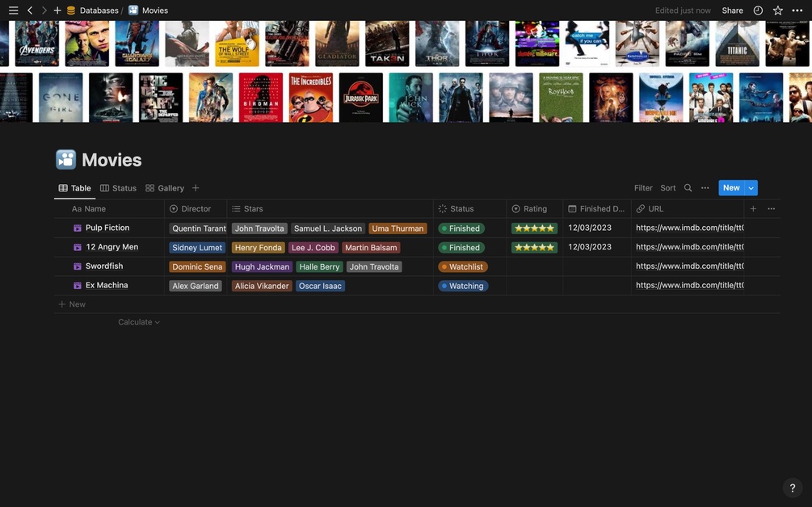This screenshot has width=812, height=507.
Task: Switch to the Gallery view tab
Action: coord(165,188)
